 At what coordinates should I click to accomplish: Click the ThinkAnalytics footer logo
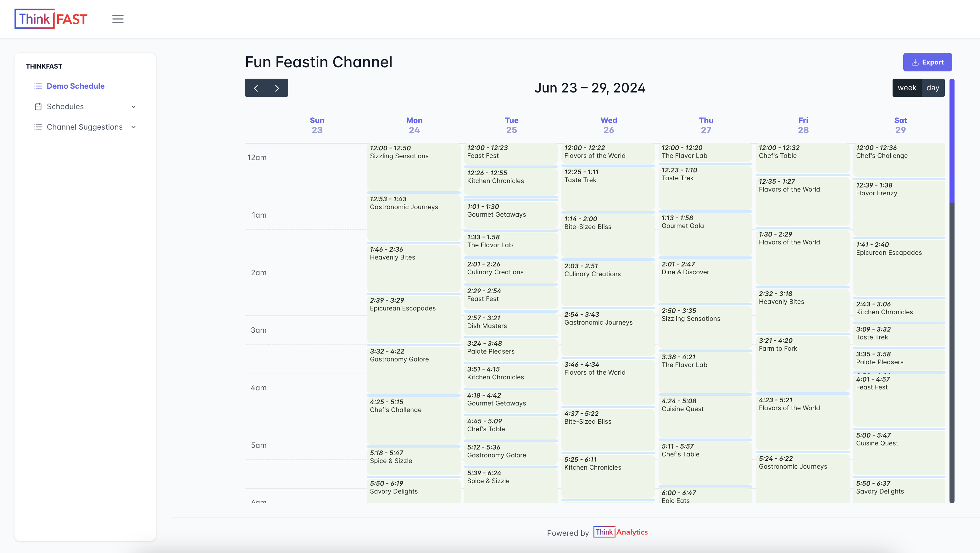coord(620,532)
